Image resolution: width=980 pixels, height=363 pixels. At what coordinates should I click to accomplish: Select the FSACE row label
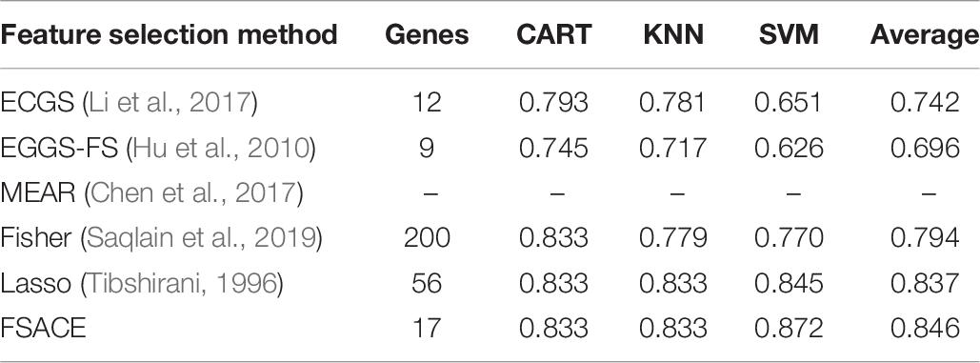coord(43,328)
